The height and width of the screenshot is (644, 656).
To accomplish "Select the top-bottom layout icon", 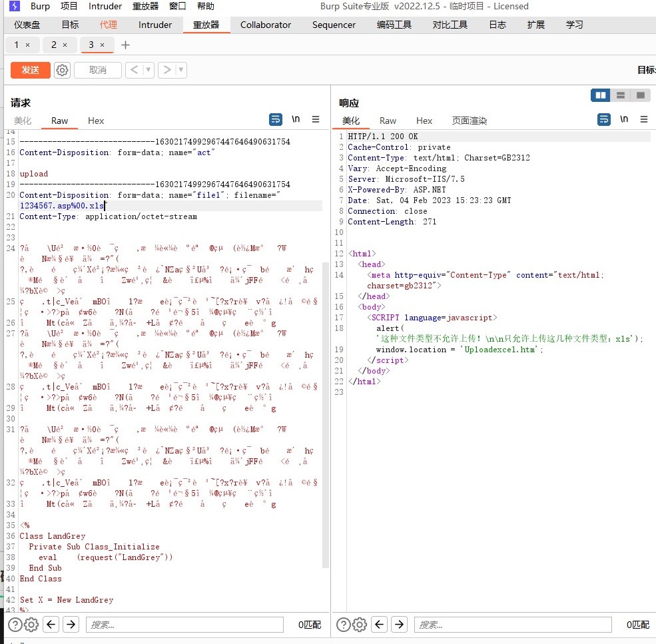I will point(621,95).
